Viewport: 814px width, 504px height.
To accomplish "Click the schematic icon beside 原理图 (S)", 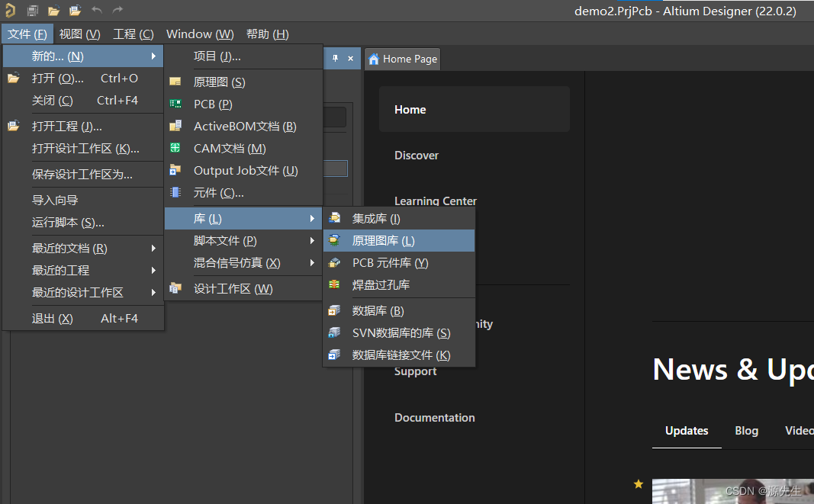I will tap(175, 82).
